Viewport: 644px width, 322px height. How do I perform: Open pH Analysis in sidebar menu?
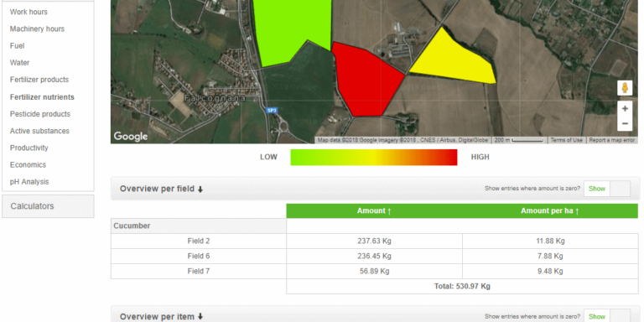(29, 181)
